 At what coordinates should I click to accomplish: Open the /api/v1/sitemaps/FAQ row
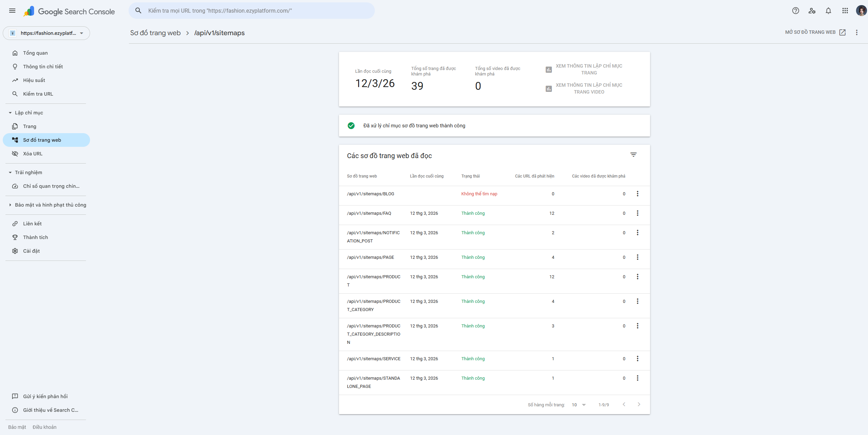click(369, 213)
